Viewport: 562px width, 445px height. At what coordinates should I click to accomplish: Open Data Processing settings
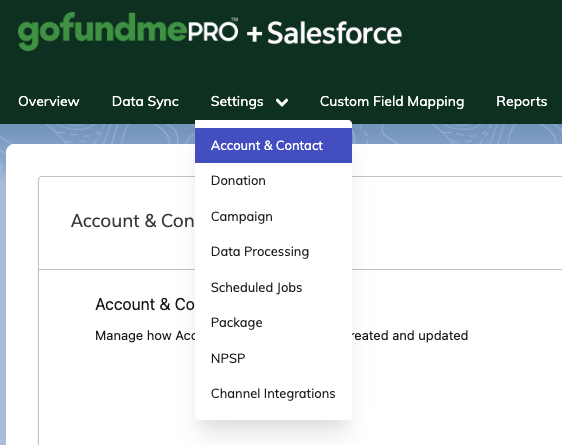273,252
